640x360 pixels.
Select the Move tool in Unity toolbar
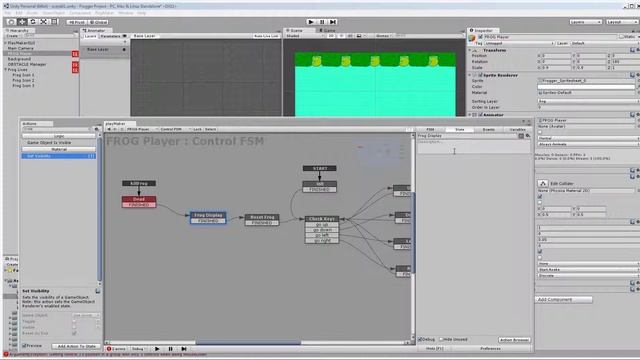(x=22, y=22)
